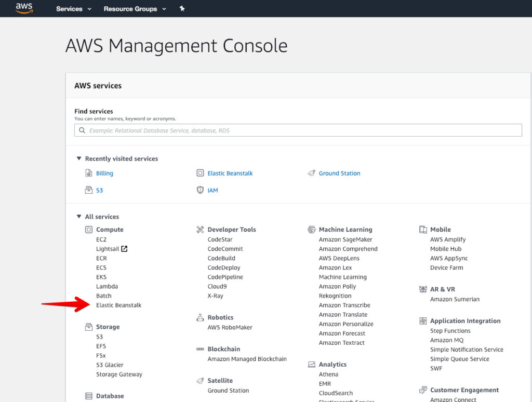Click the IAM shield icon

tap(200, 190)
